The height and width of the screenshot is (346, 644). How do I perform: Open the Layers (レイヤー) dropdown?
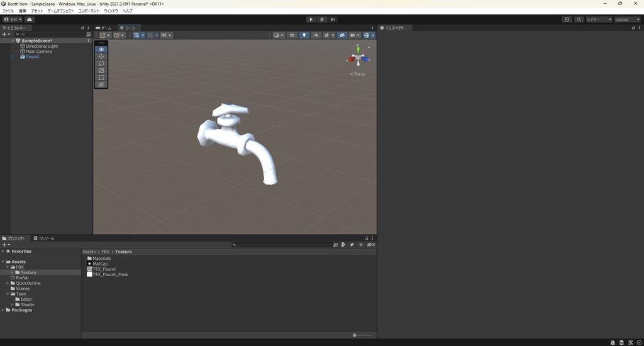599,20
